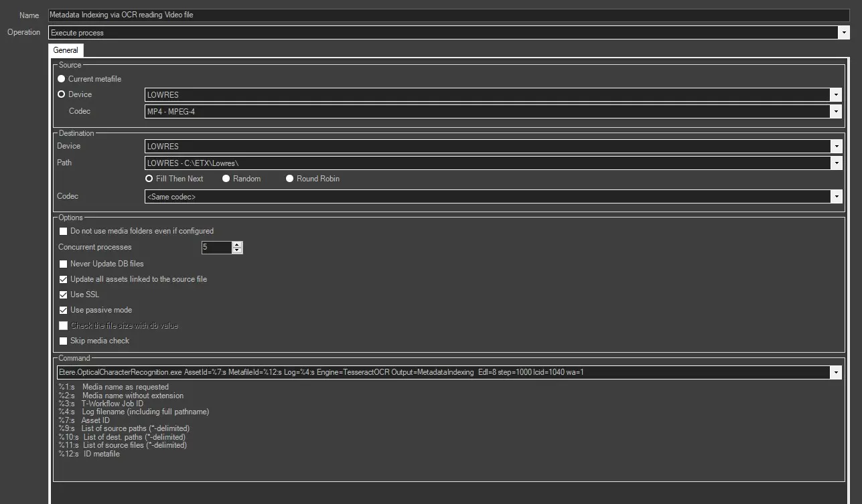Select the Random path option
The image size is (862, 504).
tap(226, 179)
